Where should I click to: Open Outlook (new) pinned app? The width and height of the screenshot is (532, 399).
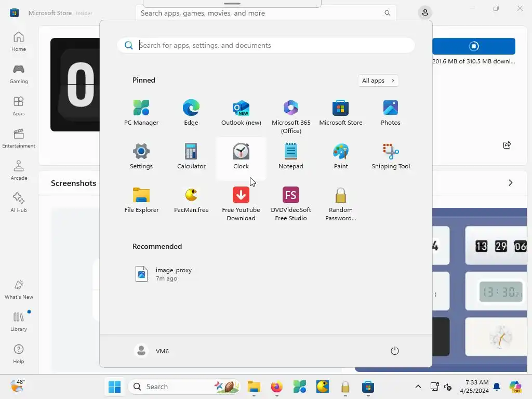(x=241, y=113)
